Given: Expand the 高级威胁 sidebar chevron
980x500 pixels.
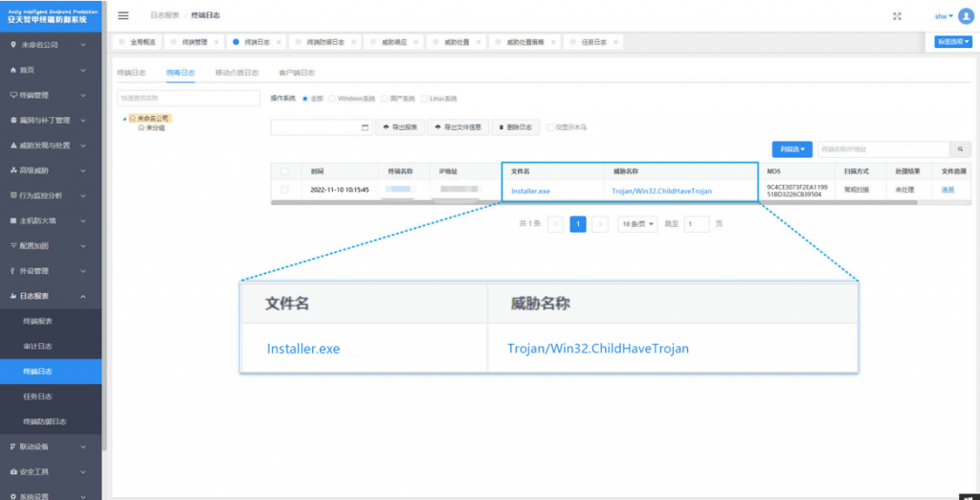Looking at the screenshot, I should (x=83, y=170).
